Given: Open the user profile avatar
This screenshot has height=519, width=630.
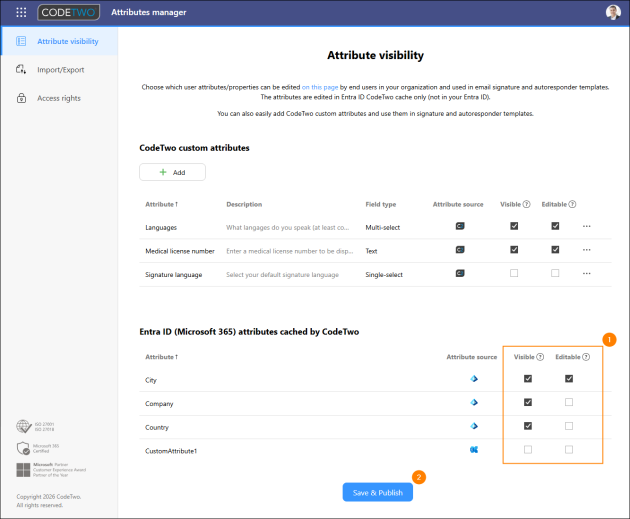Looking at the screenshot, I should tap(613, 12).
